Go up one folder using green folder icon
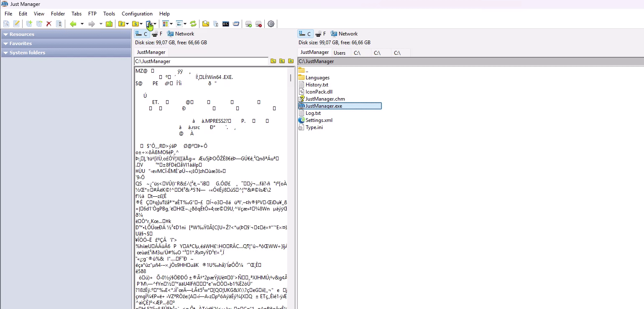This screenshot has height=309, width=644. 109,24
